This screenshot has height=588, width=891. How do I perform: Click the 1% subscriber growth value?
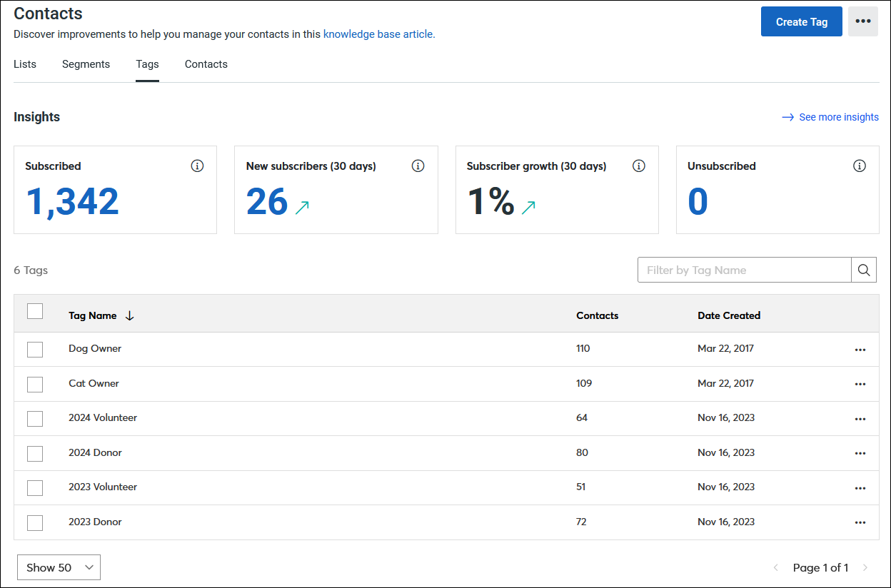click(490, 201)
